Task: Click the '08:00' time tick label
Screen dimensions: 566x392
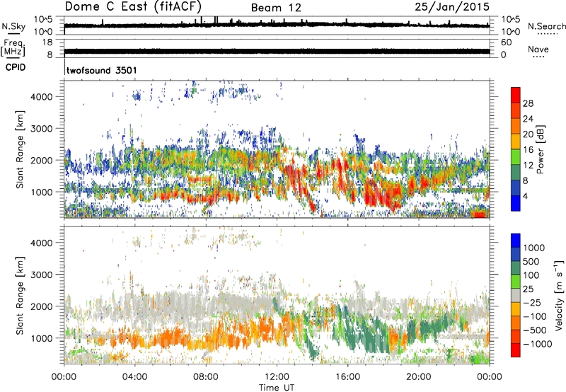Action: (206, 377)
